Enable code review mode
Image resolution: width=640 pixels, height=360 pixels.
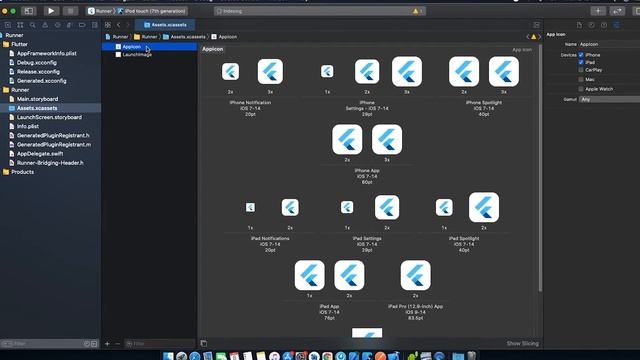(617, 11)
